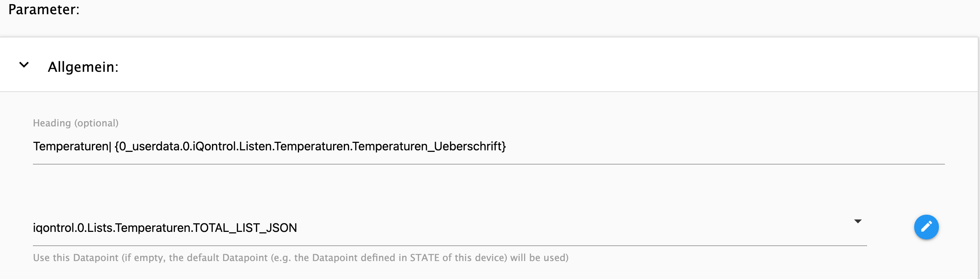Click the word Temperaturen| at heading start
This screenshot has width=980, height=279.
click(72, 146)
